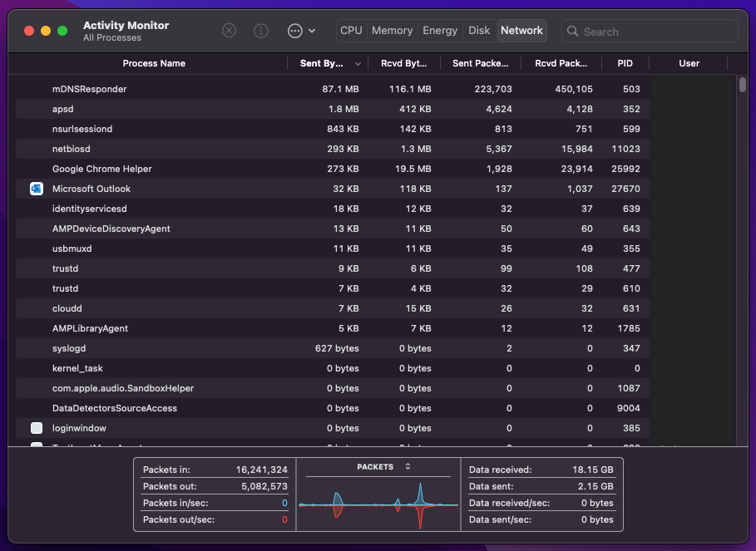Select the trustd process with PID 477

333,268
